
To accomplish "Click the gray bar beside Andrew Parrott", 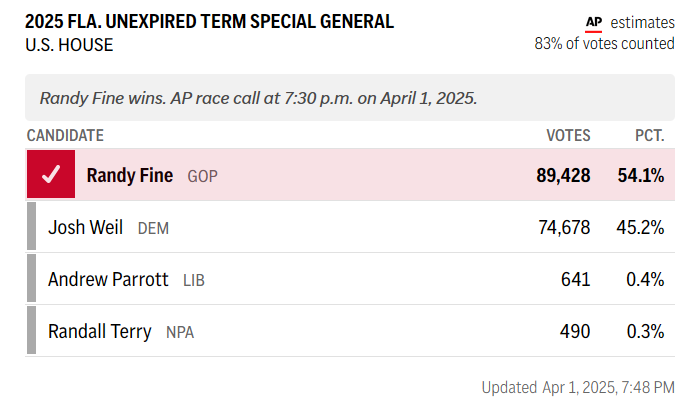I will [31, 278].
